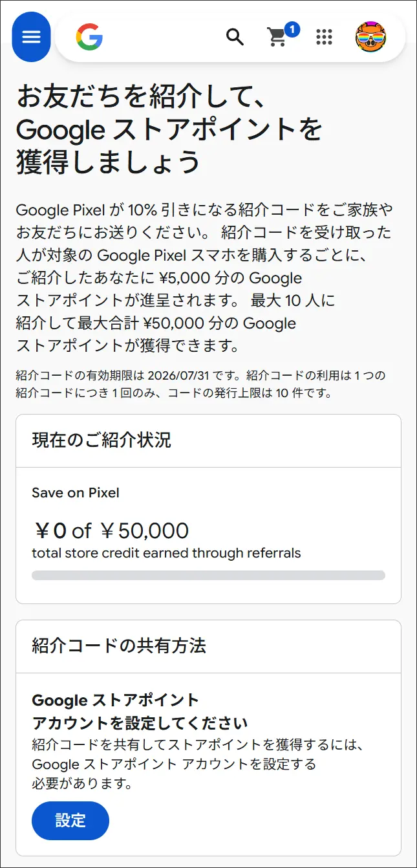Open the hamburger navigation menu
417x868 pixels.
click(x=31, y=37)
